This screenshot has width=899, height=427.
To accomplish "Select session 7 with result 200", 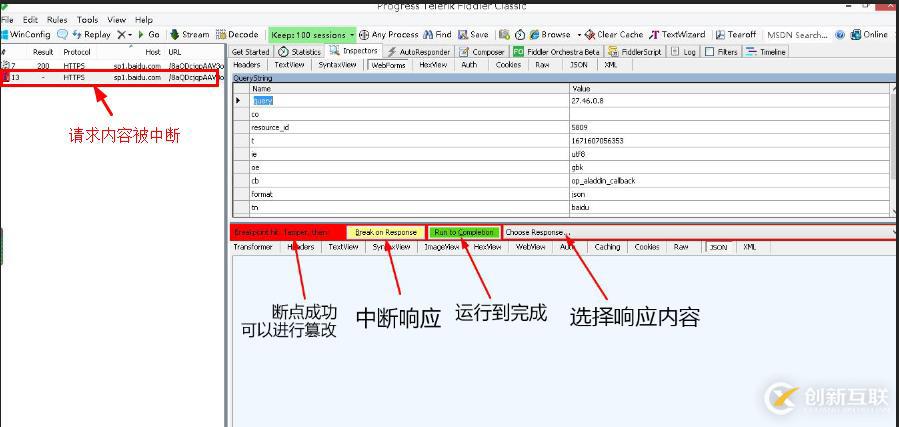I will 112,66.
